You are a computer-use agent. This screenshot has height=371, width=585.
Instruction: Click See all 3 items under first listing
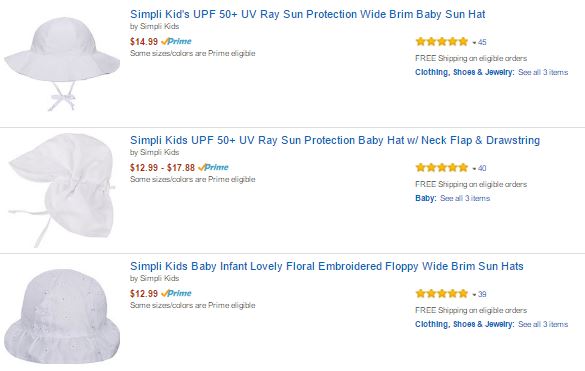[543, 72]
